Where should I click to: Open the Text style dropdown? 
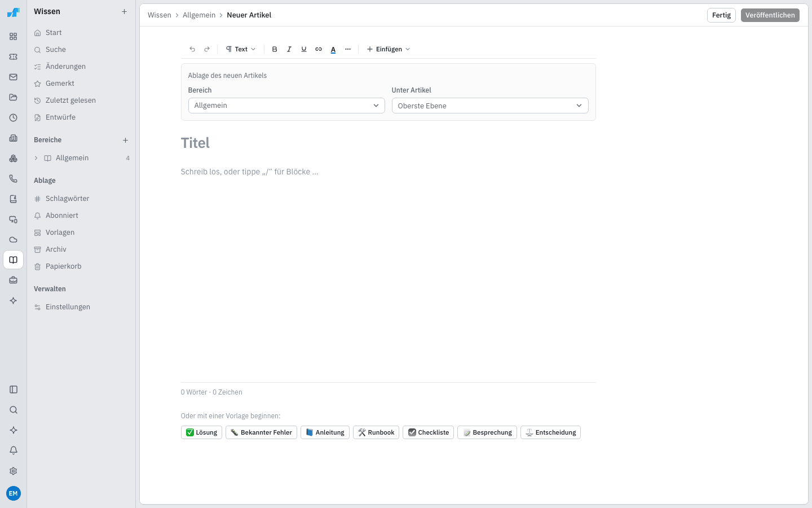coord(241,49)
